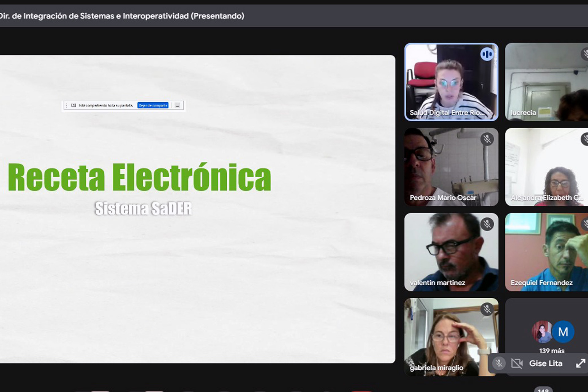The image size is (588, 392).
Task: Click the speaking indicator on Salud Digital tile
Action: (x=487, y=55)
